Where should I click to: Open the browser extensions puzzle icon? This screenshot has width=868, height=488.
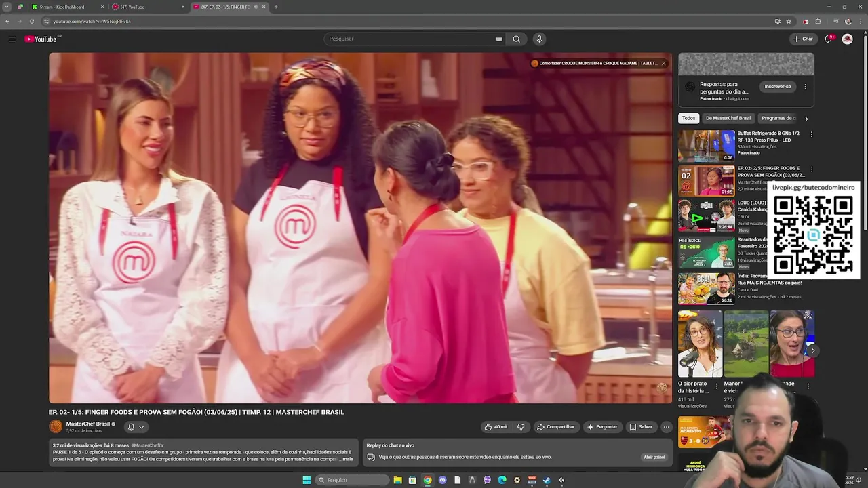click(x=818, y=21)
